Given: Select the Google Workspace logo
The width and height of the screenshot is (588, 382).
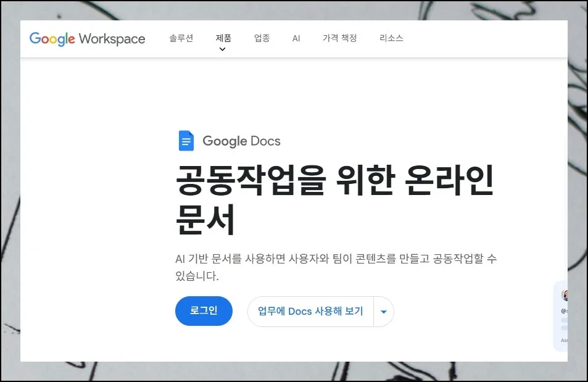Looking at the screenshot, I should 87,38.
